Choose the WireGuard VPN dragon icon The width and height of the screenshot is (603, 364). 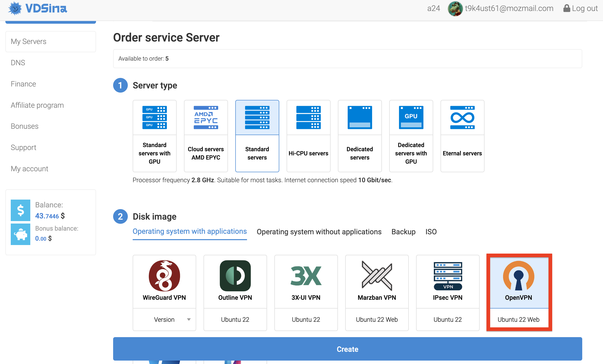pyautogui.click(x=164, y=276)
